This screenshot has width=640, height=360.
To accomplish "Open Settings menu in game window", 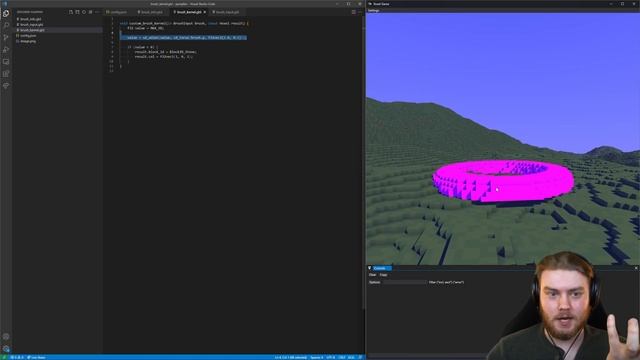I will pos(373,11).
